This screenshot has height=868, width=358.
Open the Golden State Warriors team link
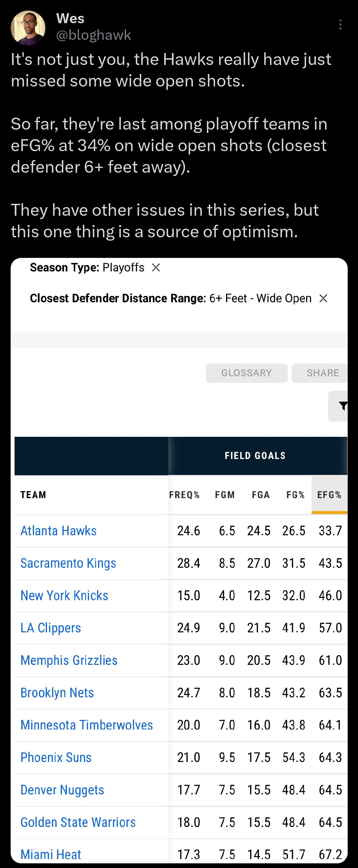[x=78, y=822]
